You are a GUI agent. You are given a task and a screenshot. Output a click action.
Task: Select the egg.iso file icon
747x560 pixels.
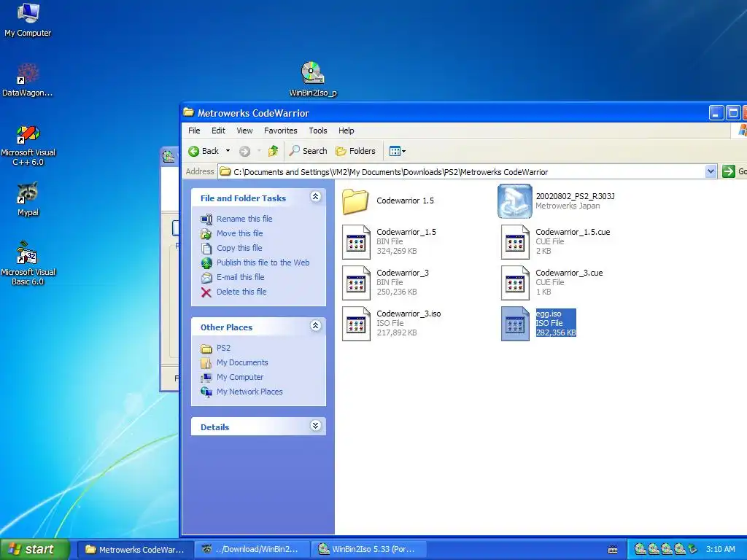[x=515, y=324]
